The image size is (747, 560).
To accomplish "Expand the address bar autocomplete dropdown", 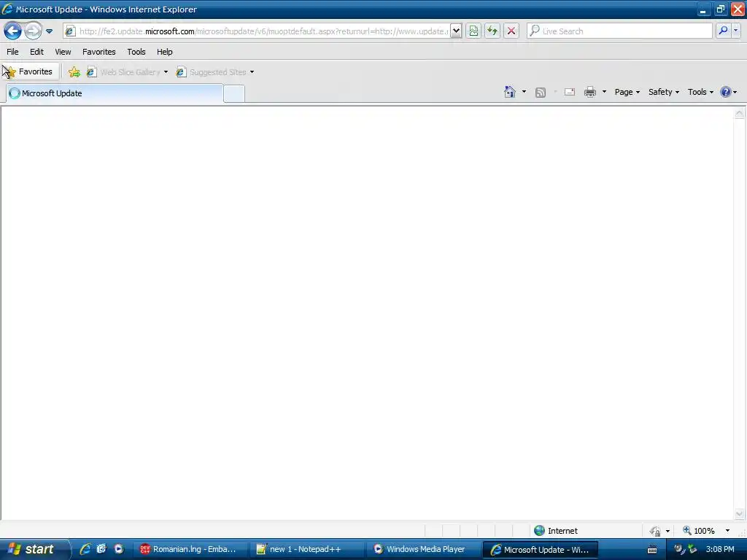I will point(456,31).
